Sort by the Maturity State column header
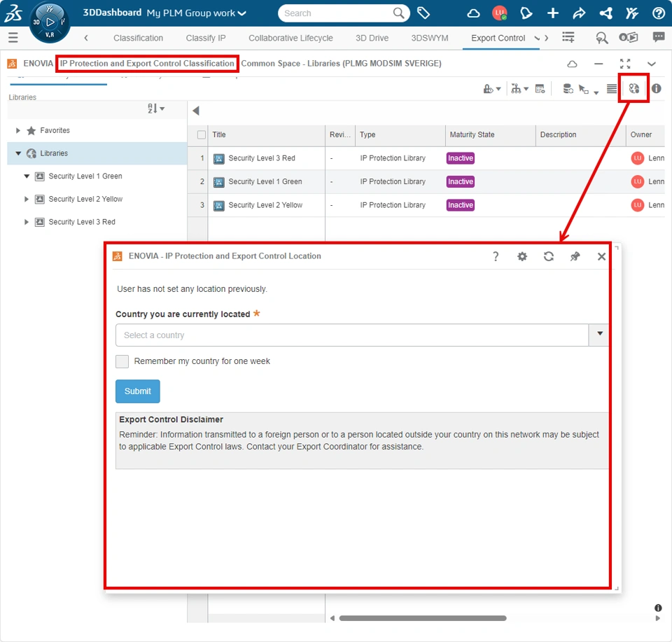 (x=490, y=134)
